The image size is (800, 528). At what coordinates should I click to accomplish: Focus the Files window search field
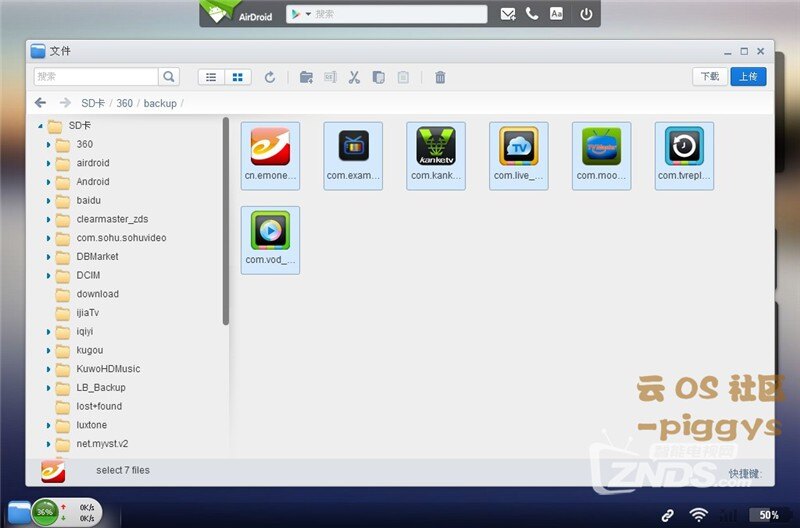pos(96,77)
